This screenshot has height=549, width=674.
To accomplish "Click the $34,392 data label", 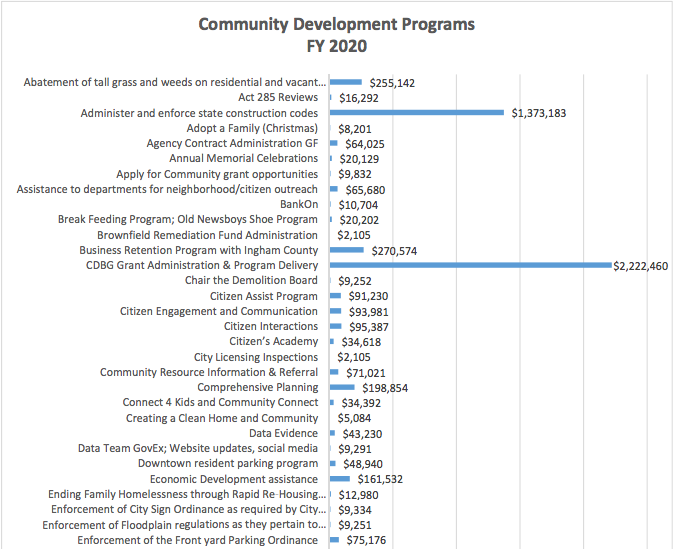I will coord(361,403).
